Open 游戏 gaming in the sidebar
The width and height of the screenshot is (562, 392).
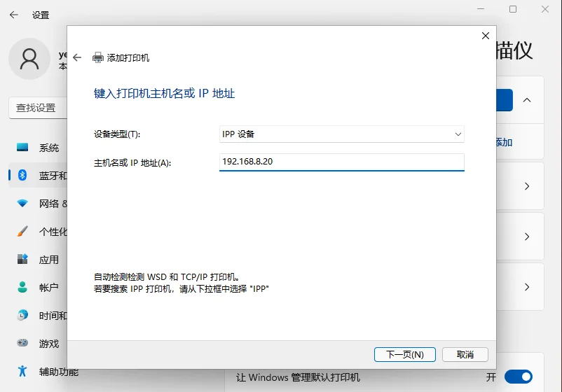38,343
